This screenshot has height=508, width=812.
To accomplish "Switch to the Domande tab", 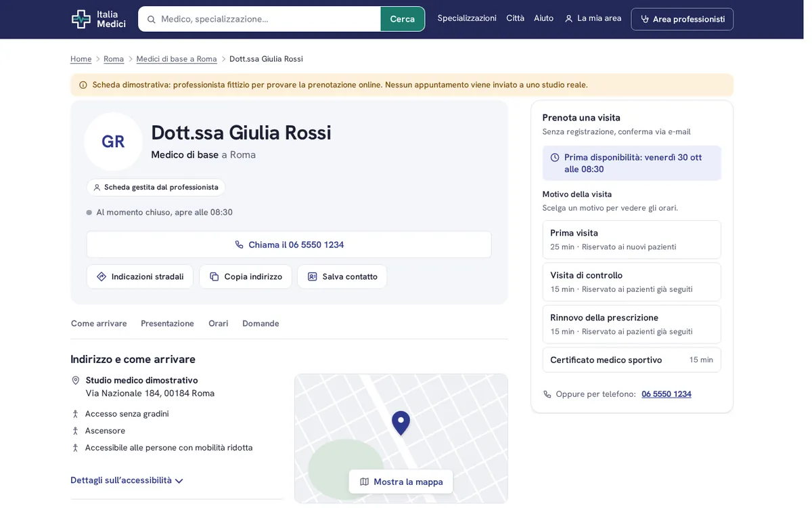I will (x=261, y=323).
